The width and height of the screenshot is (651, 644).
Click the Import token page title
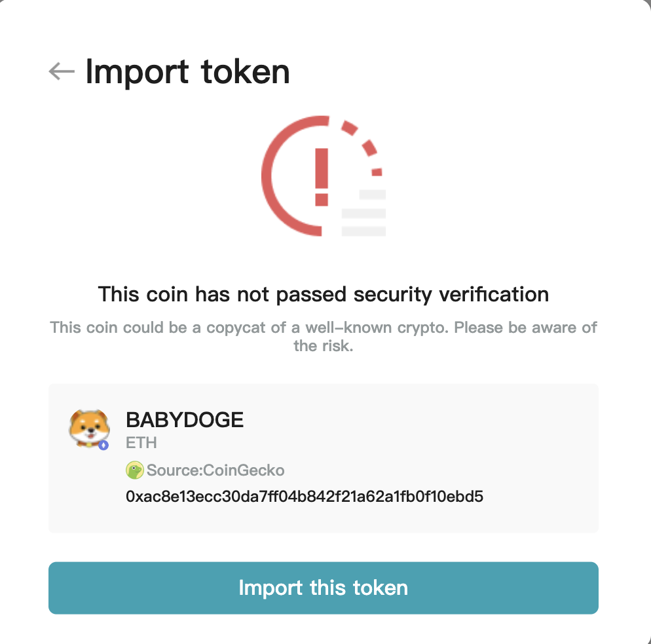click(187, 71)
